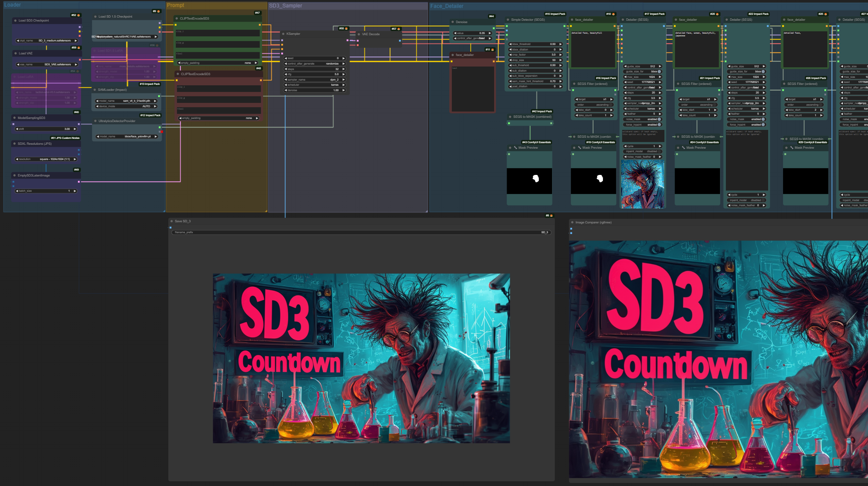Click the 'detailed face, beautyfull' prompt text box
Viewport: 868px width, 486px height.
[593, 49]
